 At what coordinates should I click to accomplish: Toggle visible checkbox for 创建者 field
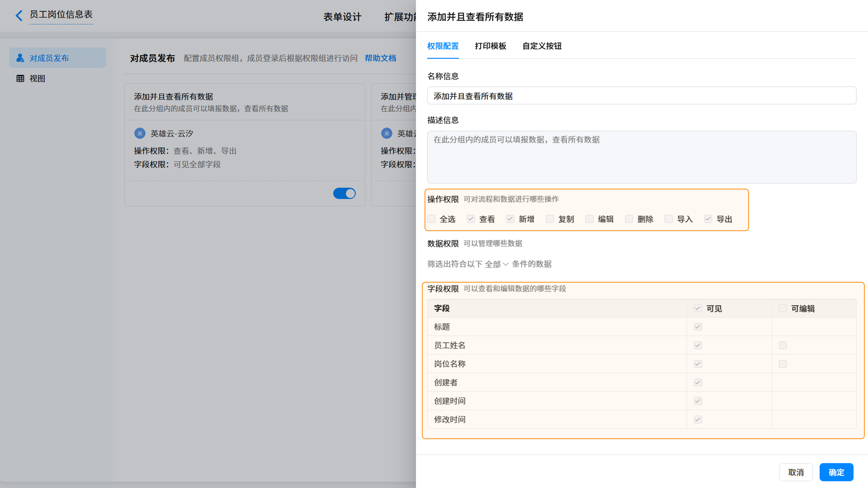coord(698,383)
